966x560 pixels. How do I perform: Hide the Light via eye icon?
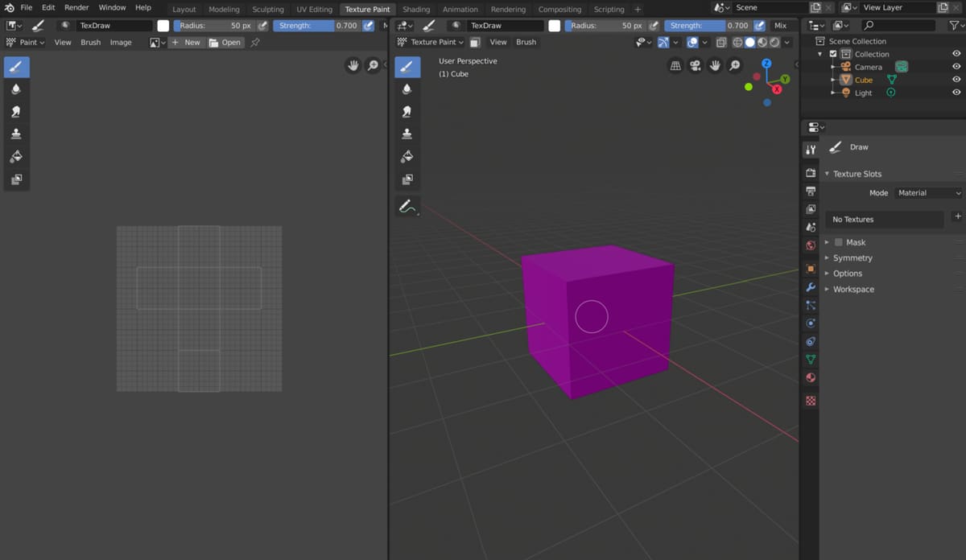coord(956,93)
